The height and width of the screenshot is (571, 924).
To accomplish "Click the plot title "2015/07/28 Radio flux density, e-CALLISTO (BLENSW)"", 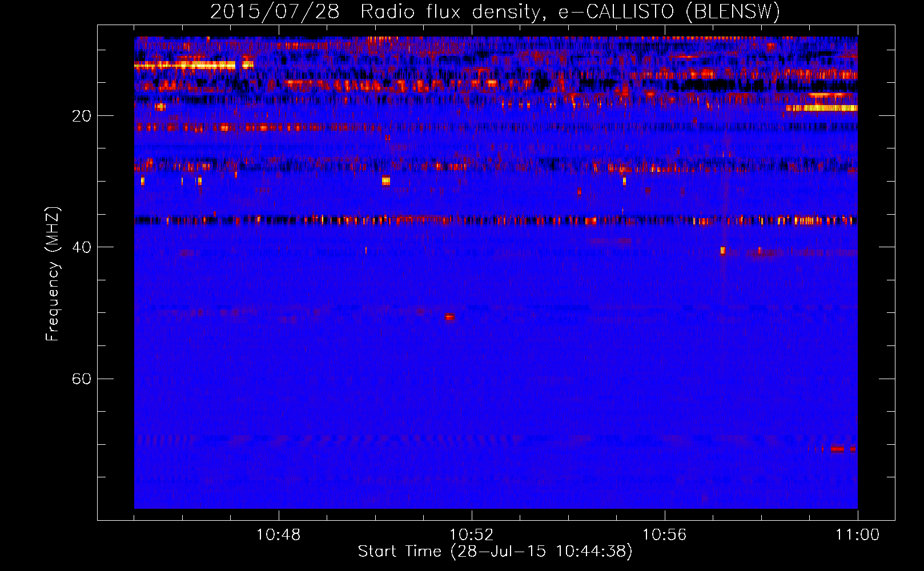I will click(x=495, y=11).
